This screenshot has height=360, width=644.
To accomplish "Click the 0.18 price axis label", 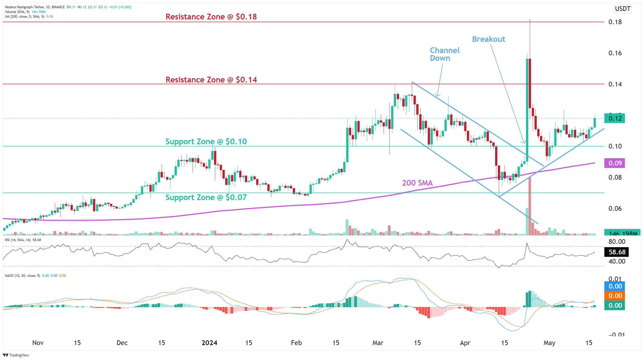I will [615, 22].
